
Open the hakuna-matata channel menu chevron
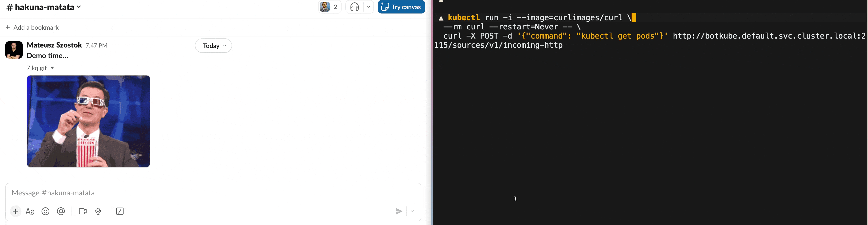pyautogui.click(x=79, y=7)
